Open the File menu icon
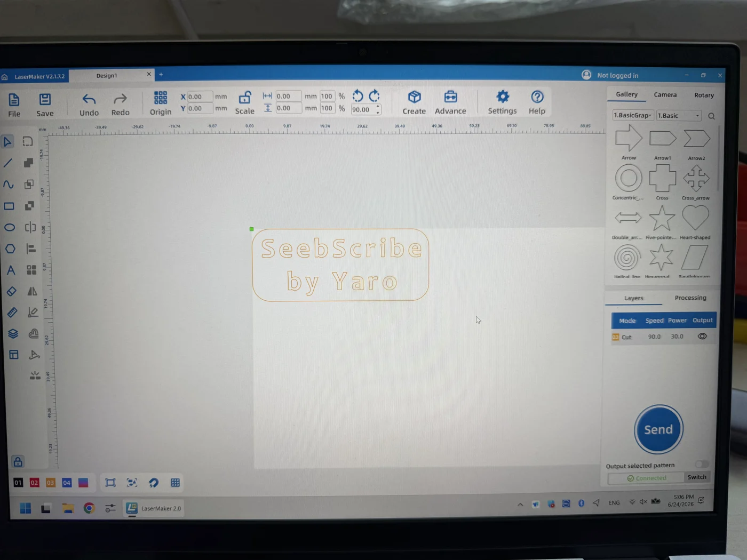Screen dimensions: 747x560 tap(14, 105)
